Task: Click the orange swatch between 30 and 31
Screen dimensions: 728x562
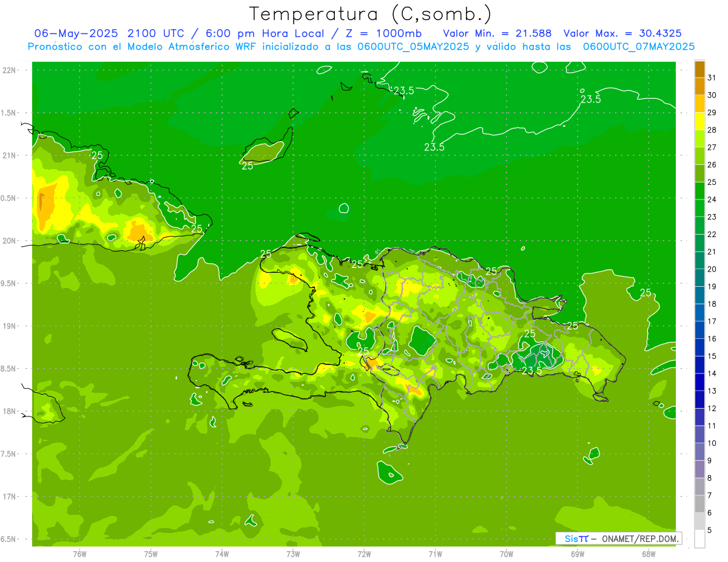Action: [x=699, y=86]
